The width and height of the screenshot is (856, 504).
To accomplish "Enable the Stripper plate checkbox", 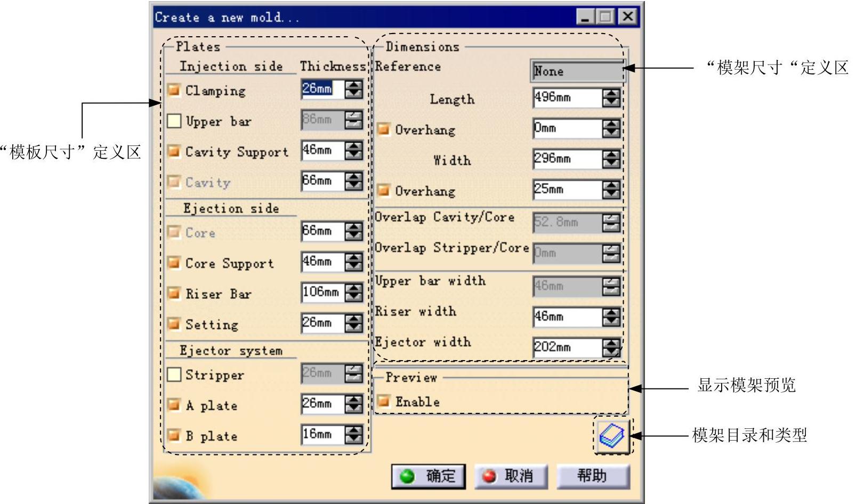I will (174, 375).
